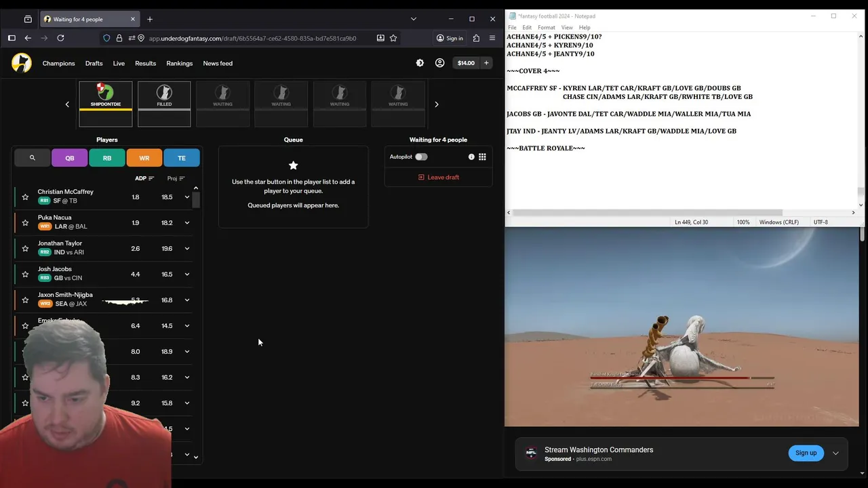This screenshot has height=488, width=868.
Task: Click the Underdog Fantasy logo
Action: (21, 63)
